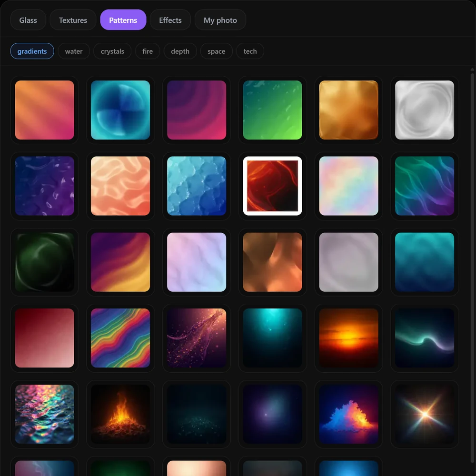Image resolution: width=476 pixels, height=476 pixels.
Task: Select the pastel rainbow holographic thumbnail
Action: (x=348, y=186)
